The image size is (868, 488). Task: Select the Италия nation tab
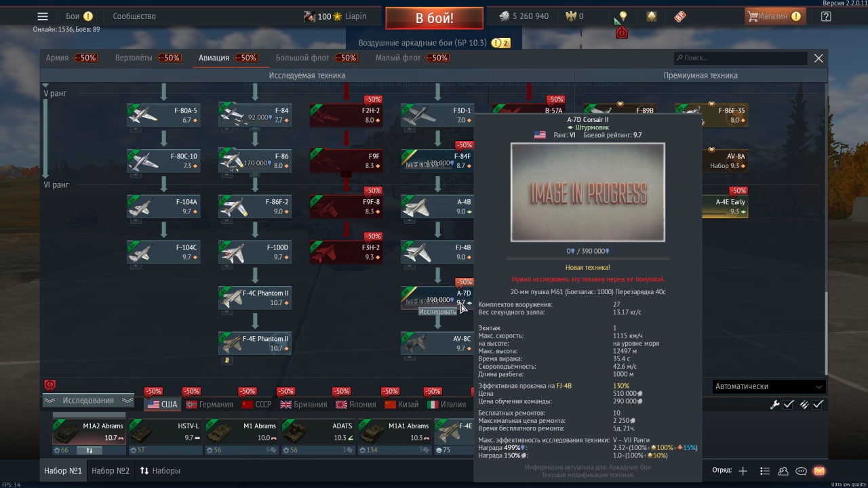pos(446,404)
